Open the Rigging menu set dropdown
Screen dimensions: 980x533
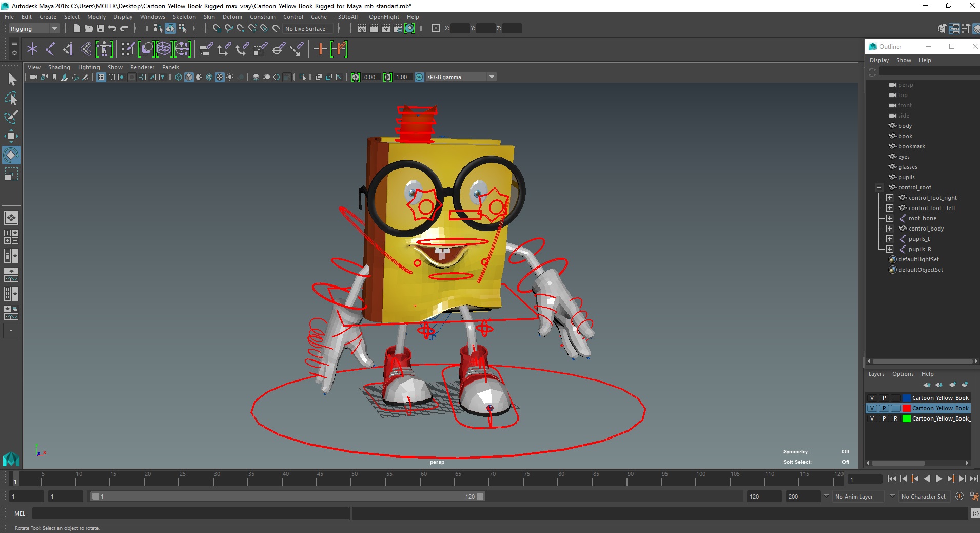pyautogui.click(x=34, y=29)
